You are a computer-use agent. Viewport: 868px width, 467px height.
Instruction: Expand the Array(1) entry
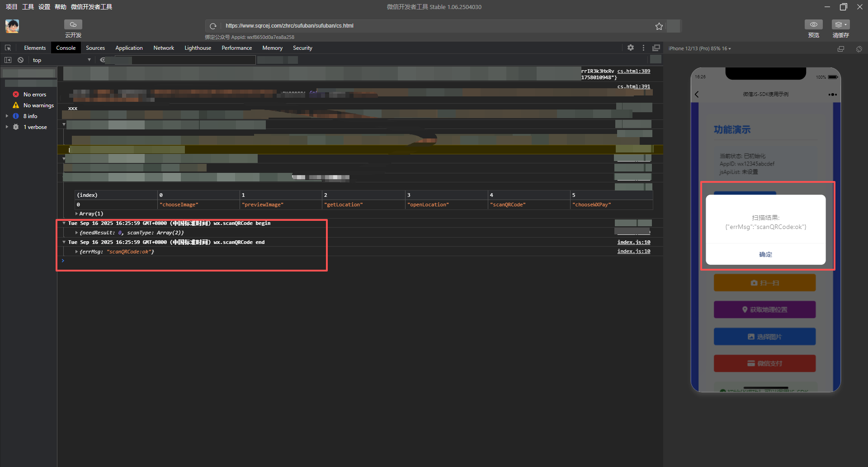point(76,214)
